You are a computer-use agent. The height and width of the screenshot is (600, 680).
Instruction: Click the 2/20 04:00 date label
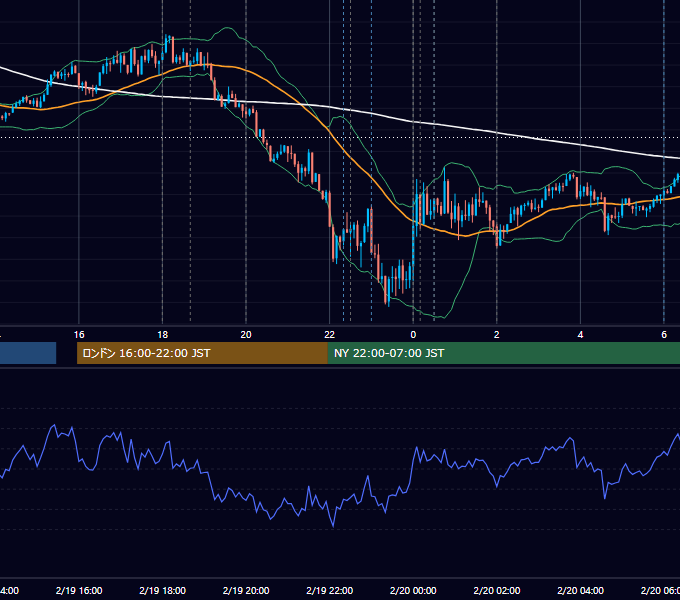pyautogui.click(x=580, y=590)
